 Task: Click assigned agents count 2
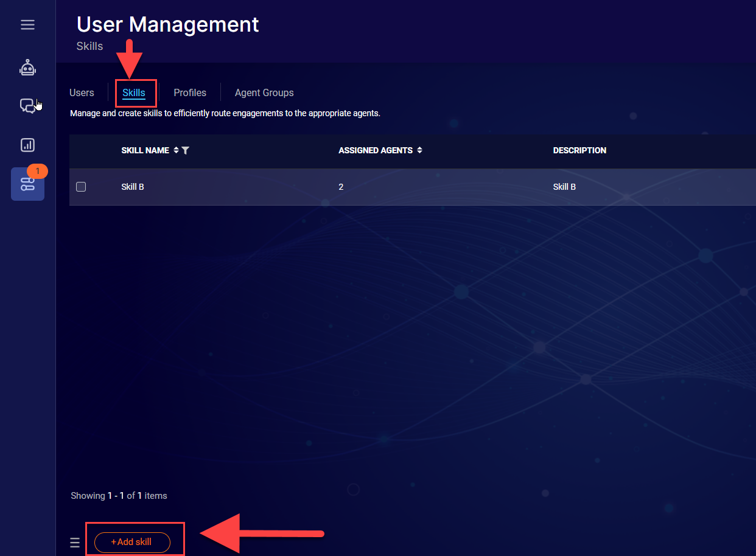[x=341, y=187]
